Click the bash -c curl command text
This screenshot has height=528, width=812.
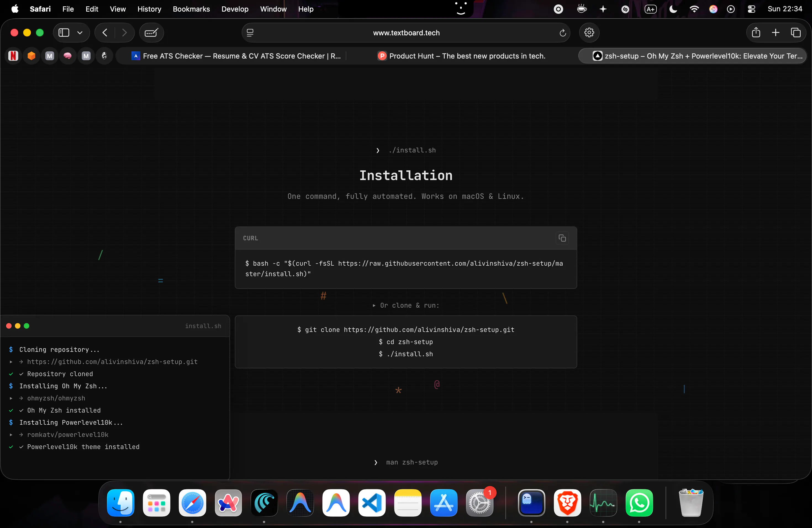404,268
